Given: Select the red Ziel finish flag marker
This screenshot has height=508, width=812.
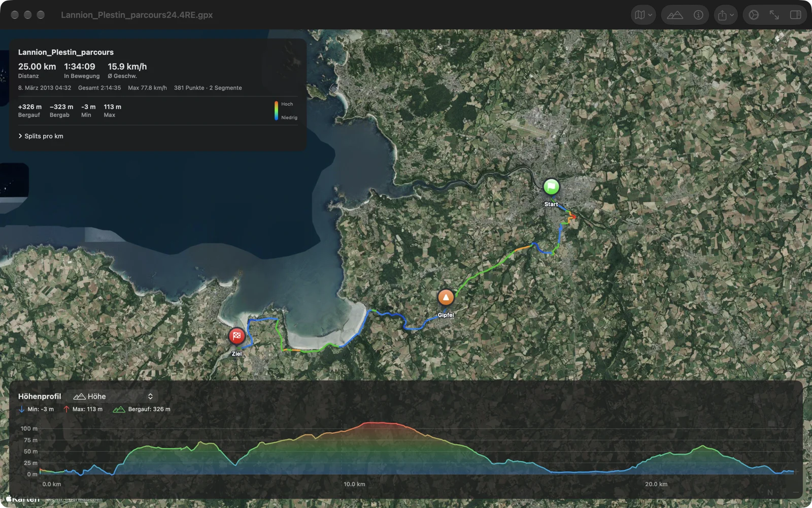Looking at the screenshot, I should [x=236, y=336].
